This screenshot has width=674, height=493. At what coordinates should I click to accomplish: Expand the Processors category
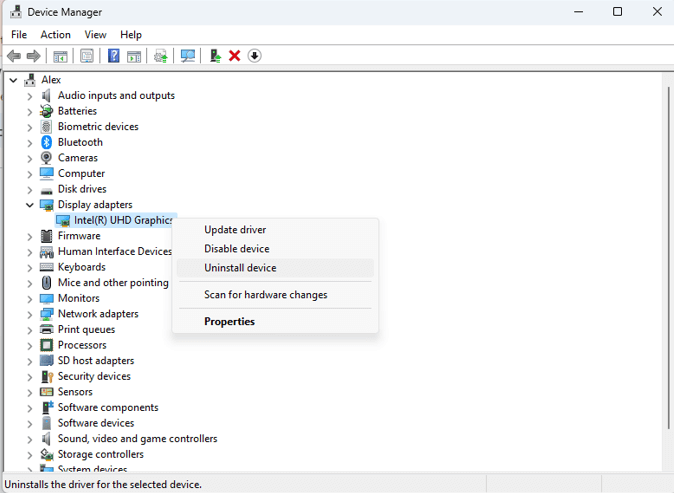[30, 345]
